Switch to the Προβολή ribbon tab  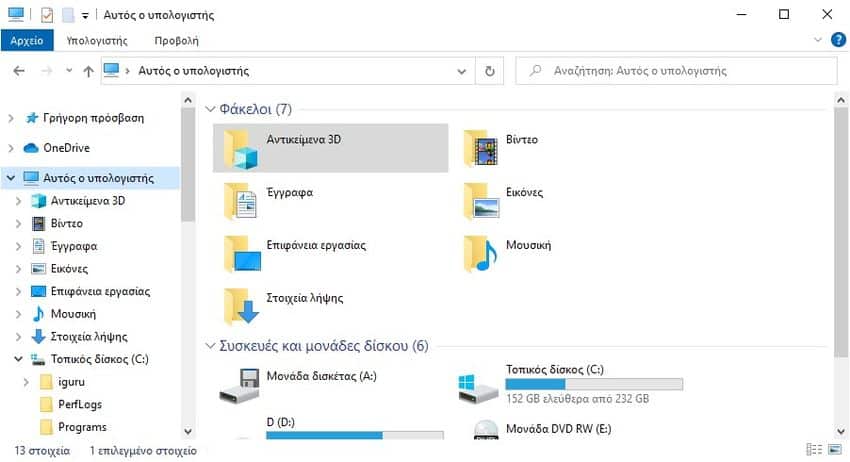177,41
